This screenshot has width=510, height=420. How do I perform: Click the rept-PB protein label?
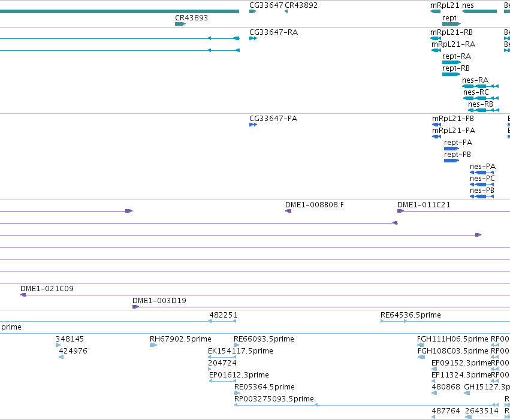pyautogui.click(x=457, y=155)
